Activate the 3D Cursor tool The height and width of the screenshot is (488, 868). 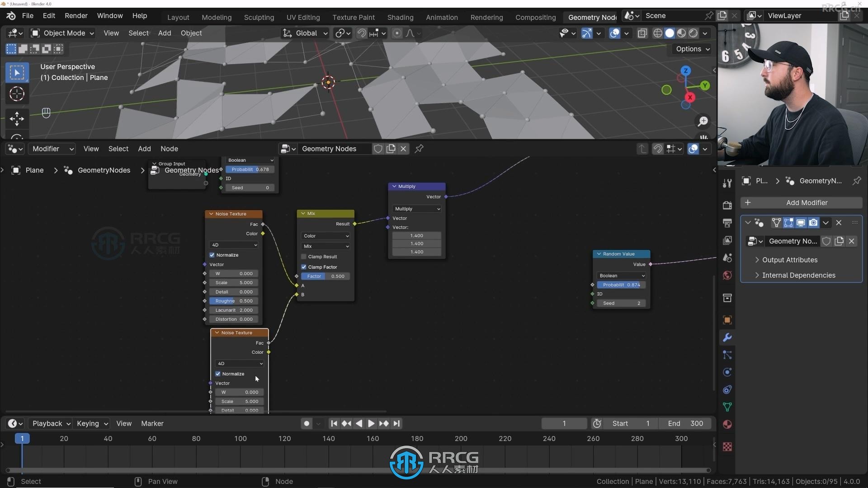pos(17,94)
